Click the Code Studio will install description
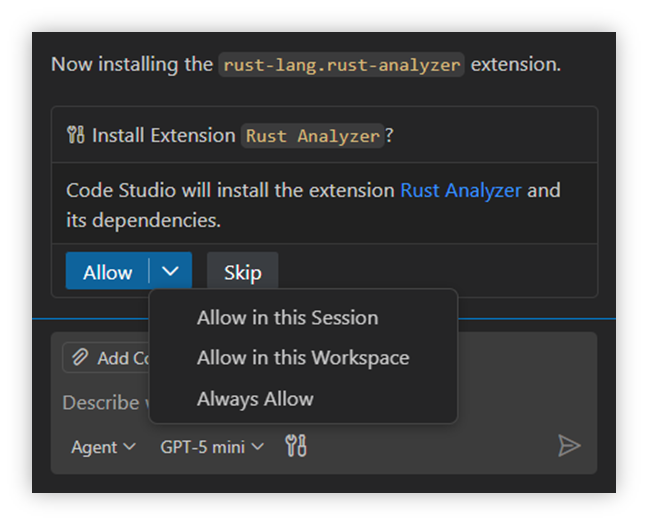The height and width of the screenshot is (525, 648). point(230,190)
